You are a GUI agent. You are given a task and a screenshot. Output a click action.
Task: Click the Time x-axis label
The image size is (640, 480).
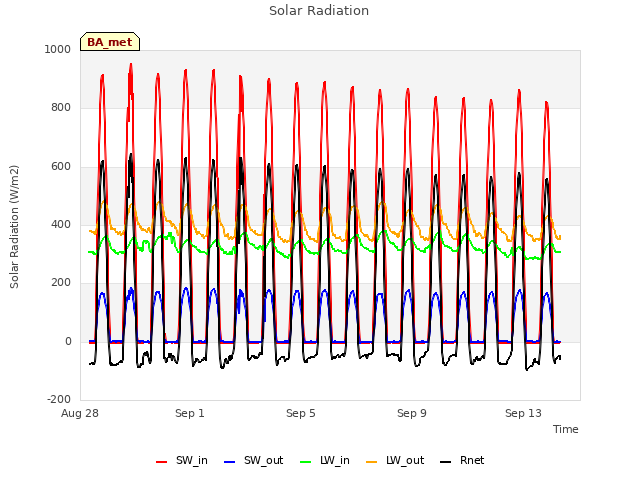(x=566, y=429)
